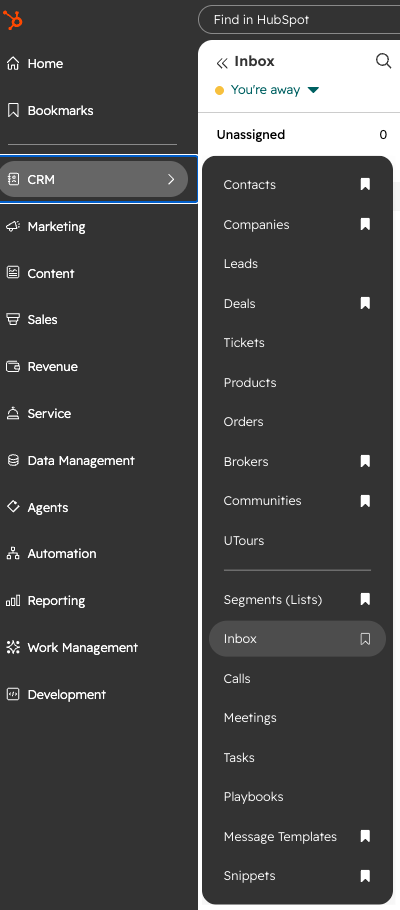Focus the Find in HubSpot search field
Viewport: 400px width, 910px height.
click(x=299, y=20)
